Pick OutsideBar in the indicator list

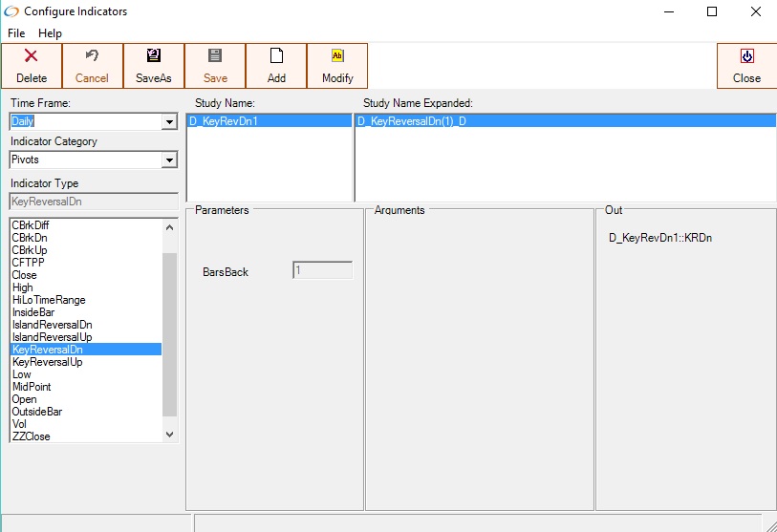point(37,412)
